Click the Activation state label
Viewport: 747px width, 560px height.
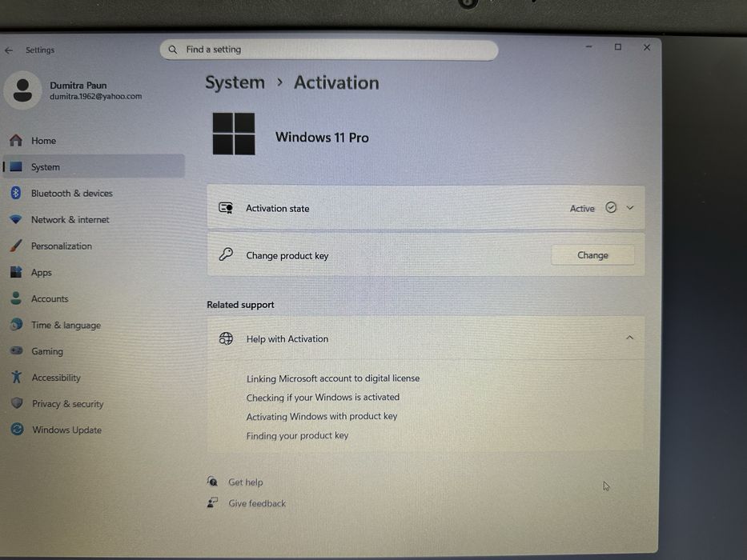tap(278, 208)
